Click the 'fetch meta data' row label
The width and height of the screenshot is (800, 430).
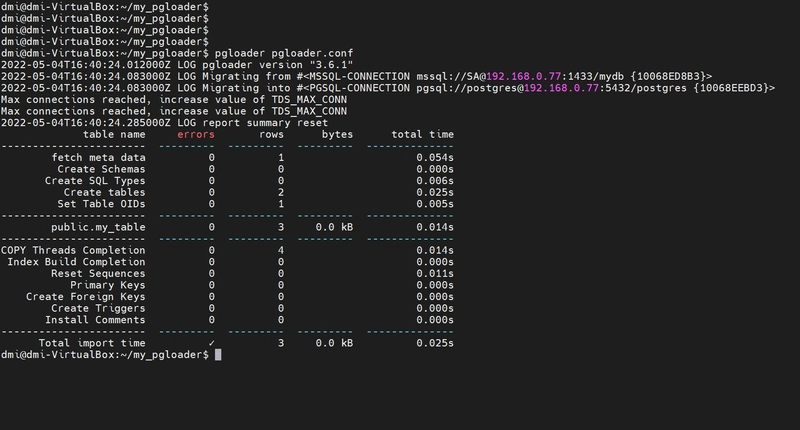98,158
